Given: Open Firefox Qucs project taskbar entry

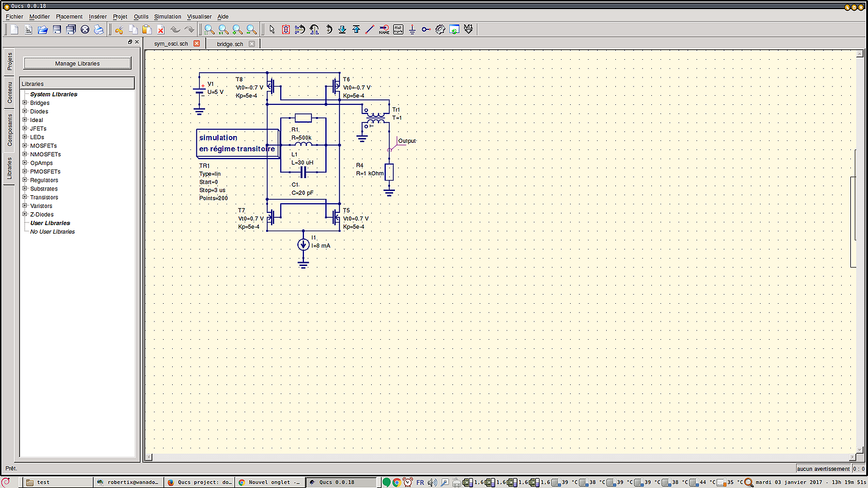Looking at the screenshot, I should pos(199,482).
